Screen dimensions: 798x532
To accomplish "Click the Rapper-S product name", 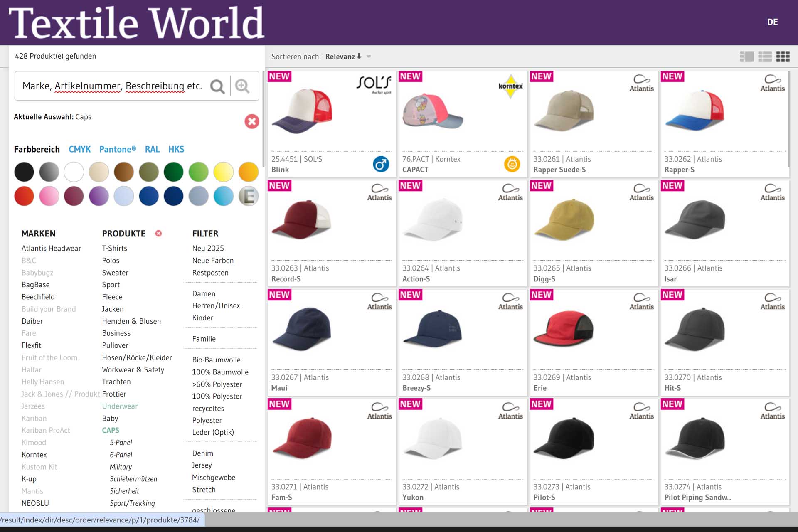I will pos(679,170).
